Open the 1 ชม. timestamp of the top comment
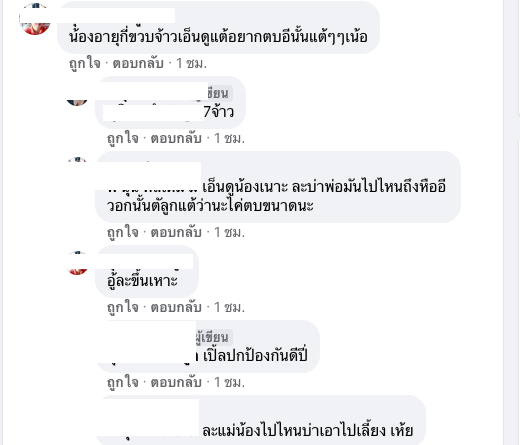The image size is (520, 445). (x=191, y=63)
